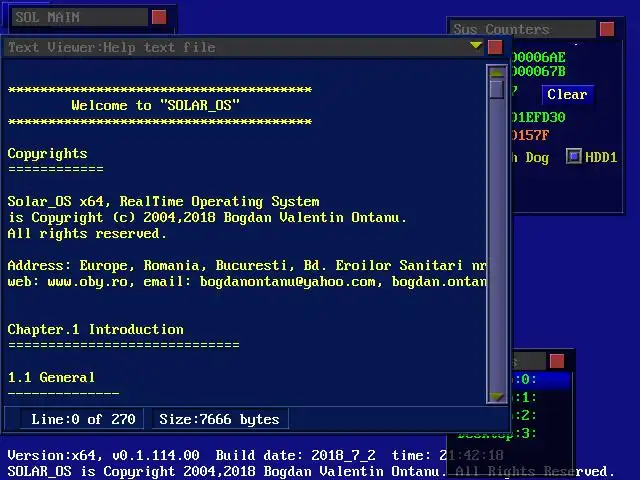Click the Text Viewer scrollbar thumb
The width and height of the screenshot is (640, 480).
[497, 89]
